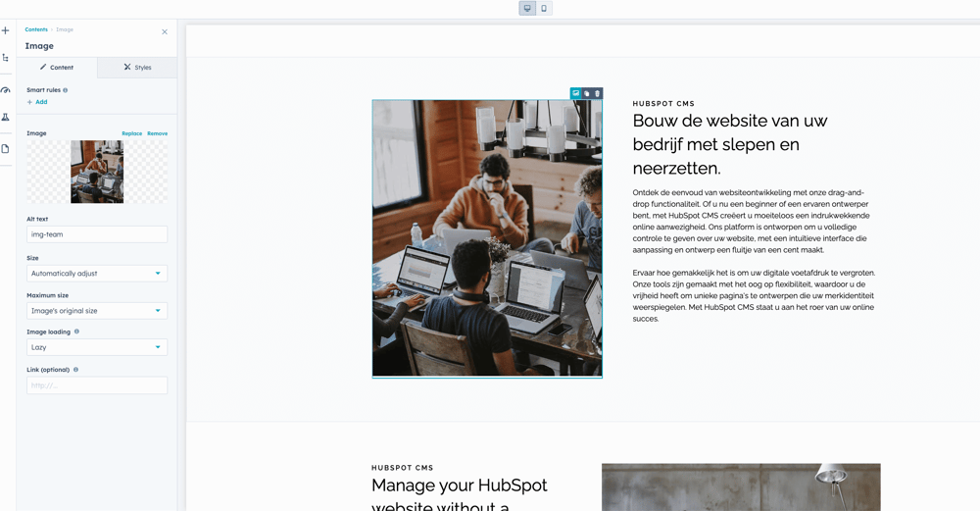The height and width of the screenshot is (511, 980).
Task: Click the paragraph starting 'Ontdek de eenvoud'
Action: pos(751,222)
